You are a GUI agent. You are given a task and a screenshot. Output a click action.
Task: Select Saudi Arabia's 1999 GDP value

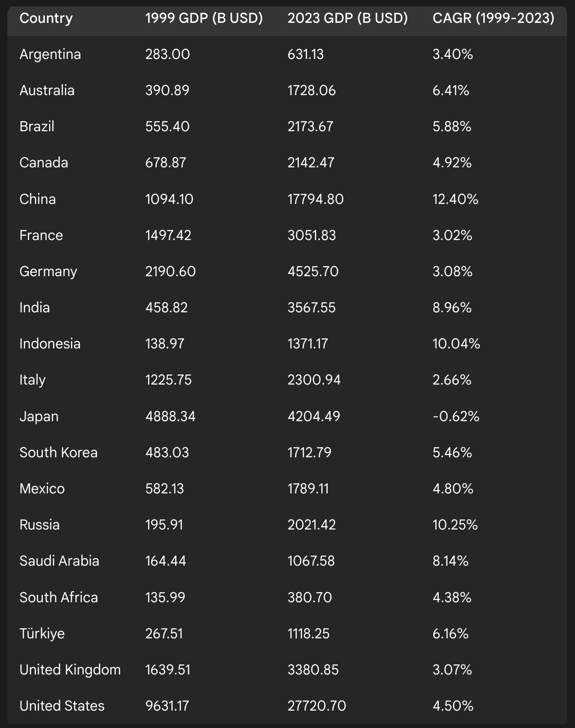[165, 561]
